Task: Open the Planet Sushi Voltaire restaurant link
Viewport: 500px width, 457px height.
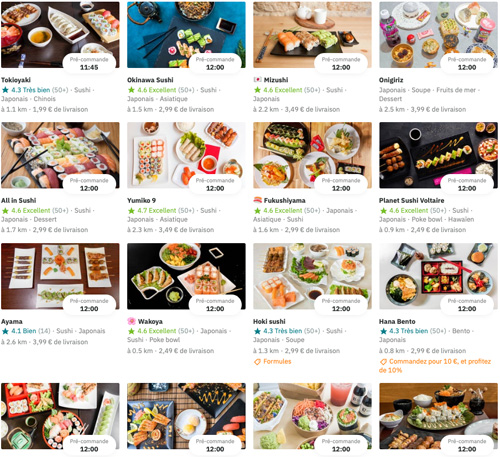Action: pyautogui.click(x=411, y=200)
